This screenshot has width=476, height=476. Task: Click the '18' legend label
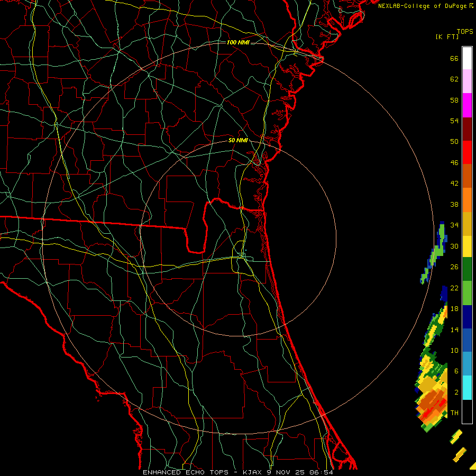[454, 309]
